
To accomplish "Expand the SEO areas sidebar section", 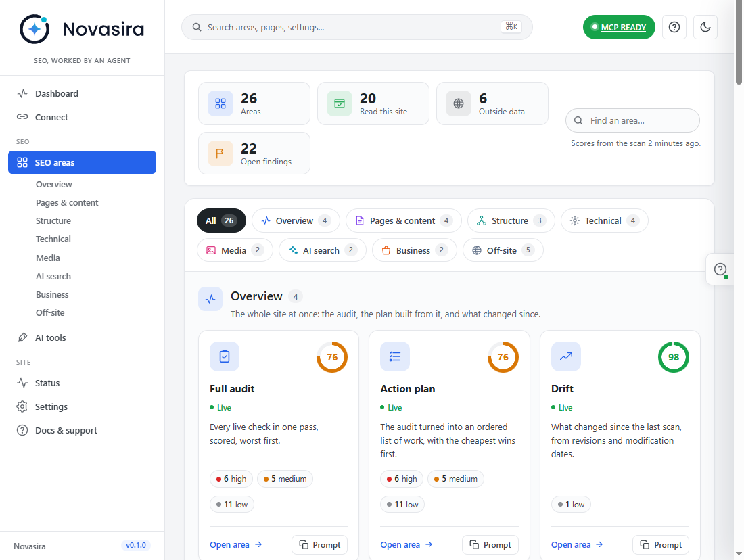I will pyautogui.click(x=82, y=162).
